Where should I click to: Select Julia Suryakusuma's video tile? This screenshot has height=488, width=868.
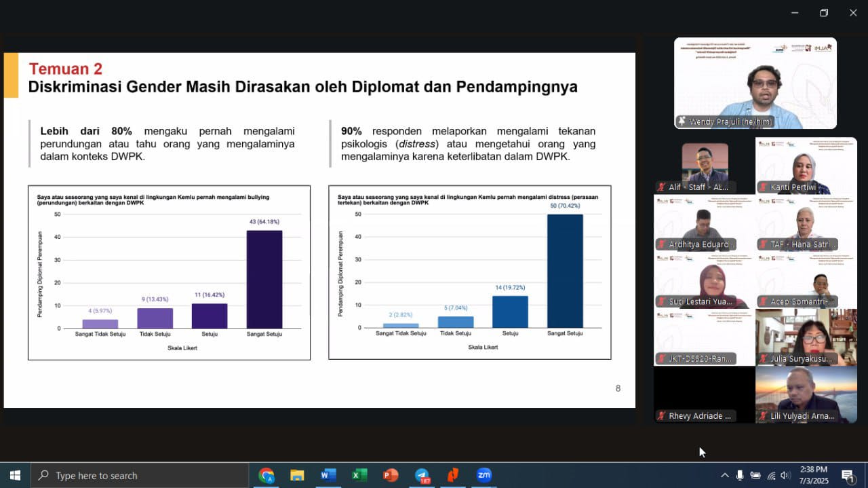coord(806,337)
